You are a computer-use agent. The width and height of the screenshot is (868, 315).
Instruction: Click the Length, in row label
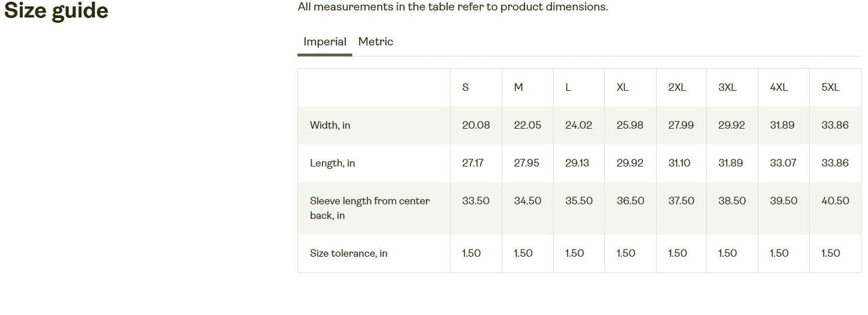pos(332,163)
